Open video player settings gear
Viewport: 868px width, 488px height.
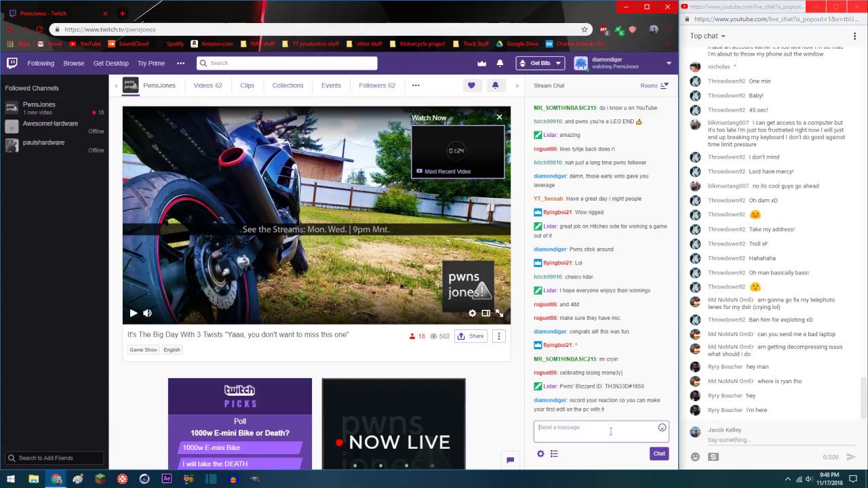pyautogui.click(x=473, y=313)
